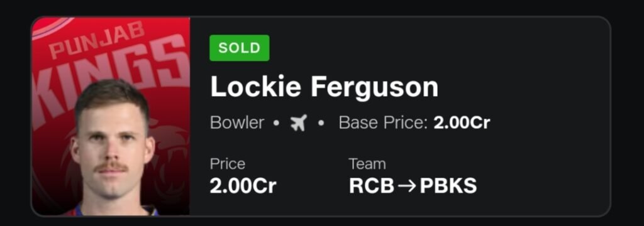The height and width of the screenshot is (226, 644).
Task: Click the arrow between RCB and PBKS
Action: click(407, 186)
